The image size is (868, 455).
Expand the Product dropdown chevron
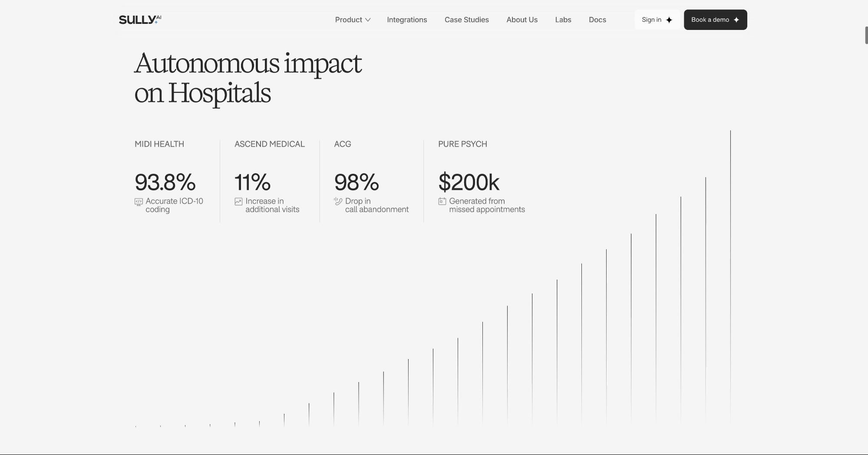[x=368, y=20]
